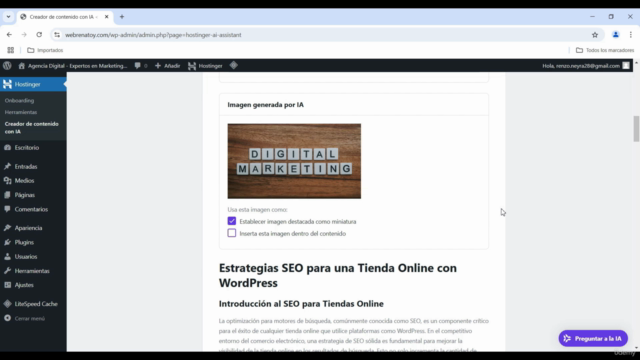Click the page vertical scrollbar thumb

click(636, 129)
